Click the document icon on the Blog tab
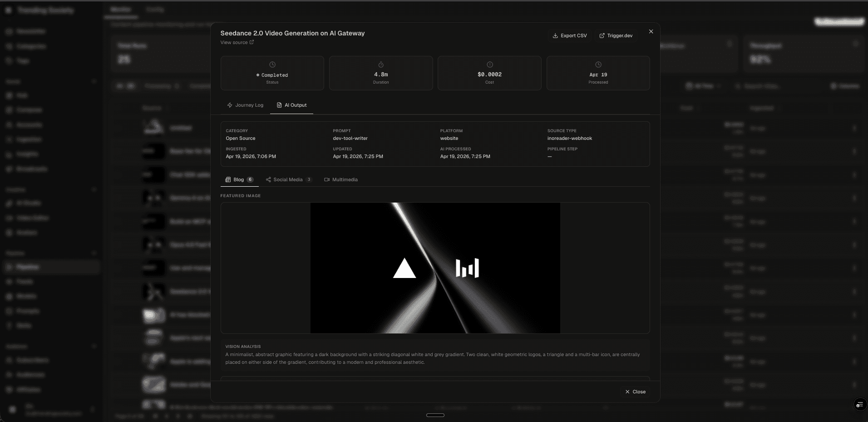868x422 pixels. (x=228, y=179)
